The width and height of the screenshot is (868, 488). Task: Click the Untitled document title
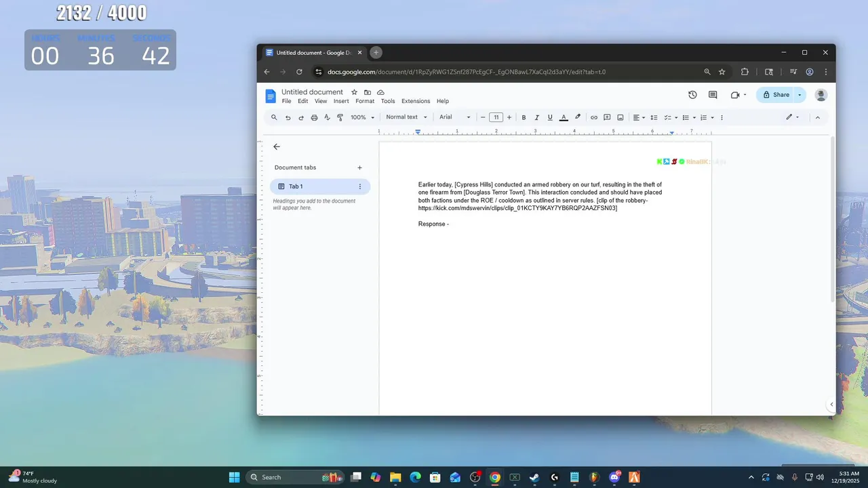point(312,92)
